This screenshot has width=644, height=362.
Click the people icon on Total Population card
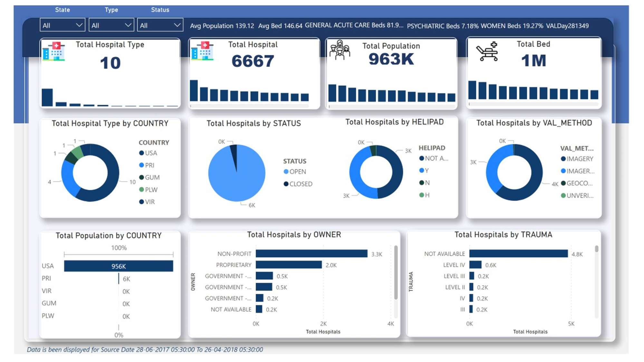(340, 50)
